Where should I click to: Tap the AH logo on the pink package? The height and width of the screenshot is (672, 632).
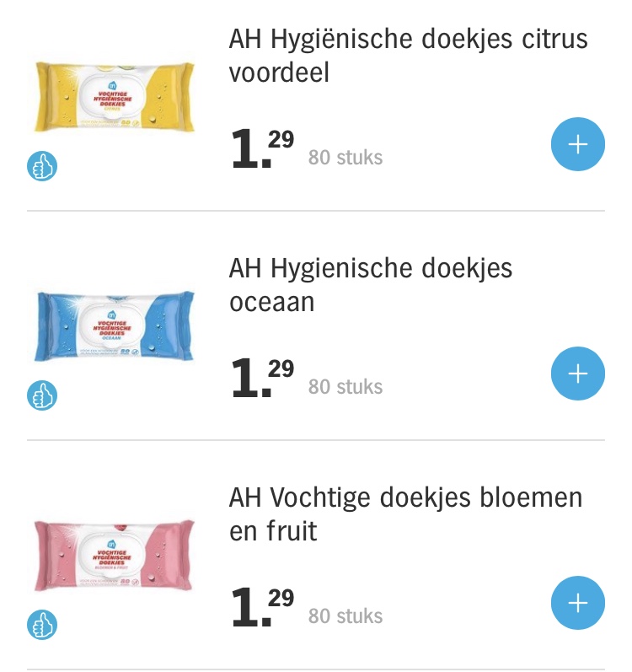112,545
